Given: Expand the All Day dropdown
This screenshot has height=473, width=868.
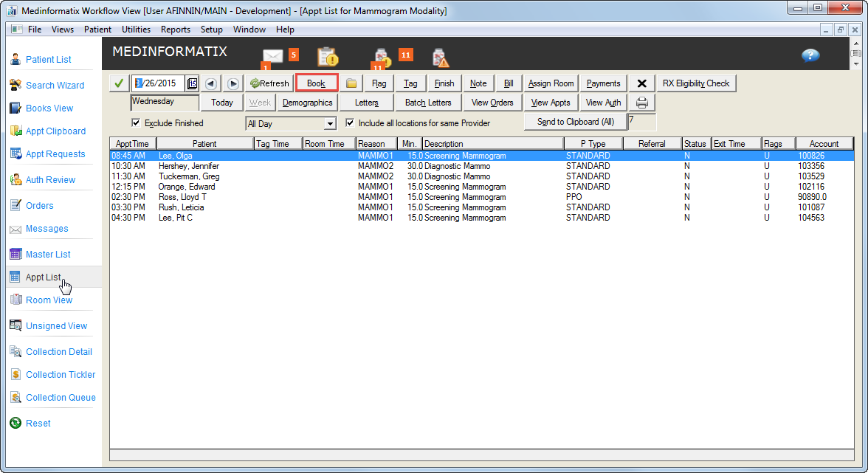Looking at the screenshot, I should click(x=330, y=124).
